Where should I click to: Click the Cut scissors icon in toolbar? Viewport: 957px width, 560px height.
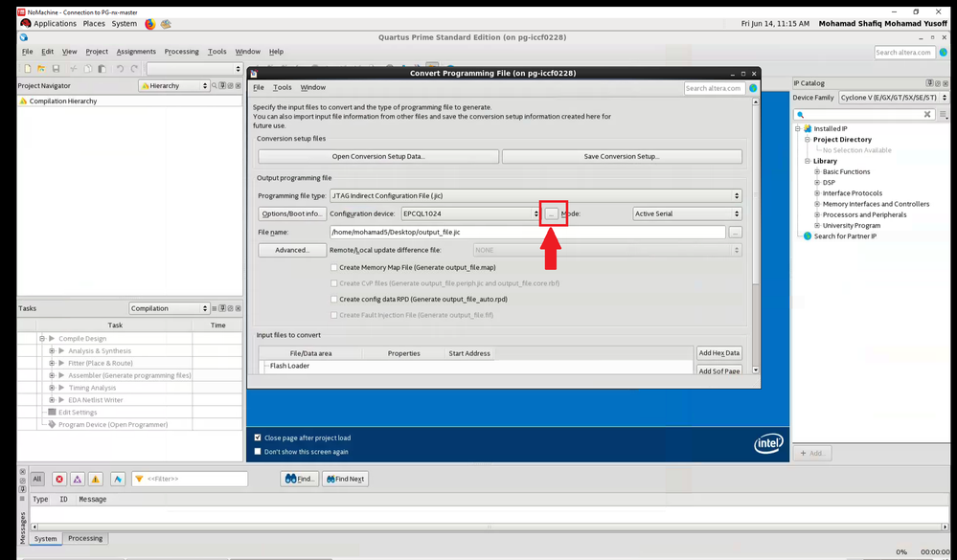coord(73,69)
